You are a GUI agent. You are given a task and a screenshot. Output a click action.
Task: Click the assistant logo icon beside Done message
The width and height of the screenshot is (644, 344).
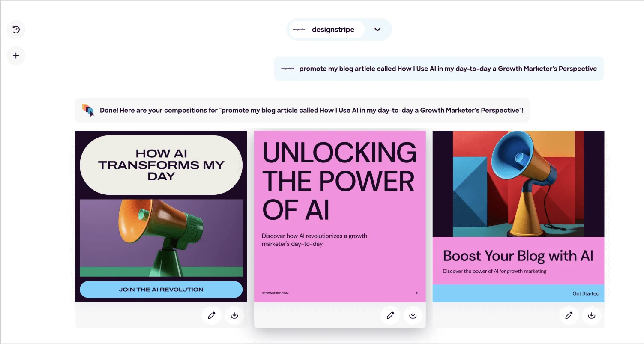[88, 110]
